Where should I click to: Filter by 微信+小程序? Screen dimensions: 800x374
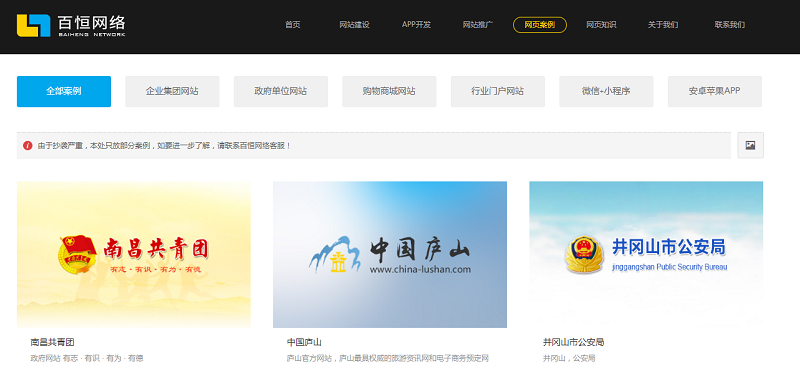click(606, 91)
